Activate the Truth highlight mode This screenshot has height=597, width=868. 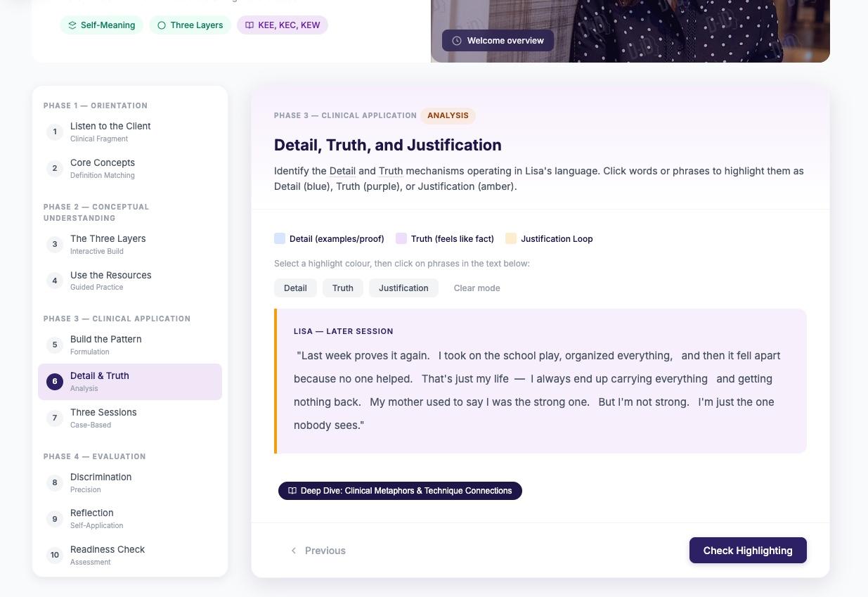[343, 288]
